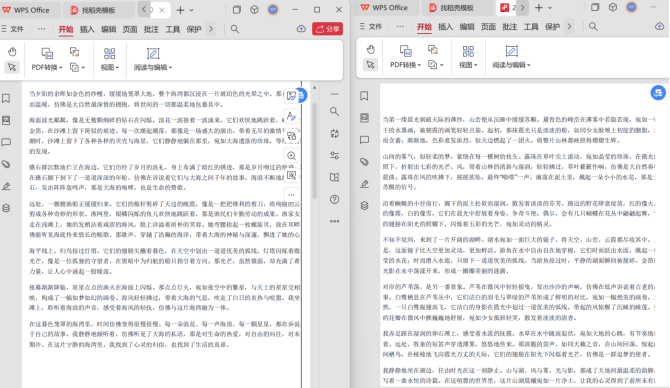670x388 pixels.
Task: Click the 分享 button in left window
Action: click(x=327, y=29)
